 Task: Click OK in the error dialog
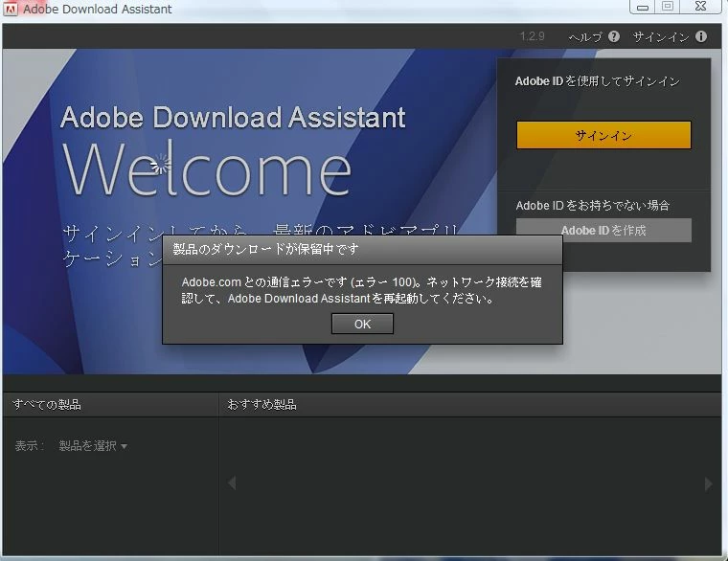coord(362,324)
